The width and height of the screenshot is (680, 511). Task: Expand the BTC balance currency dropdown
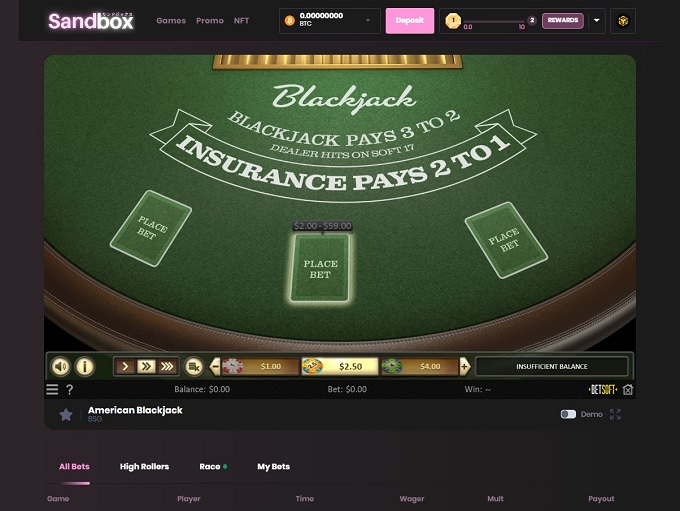368,20
